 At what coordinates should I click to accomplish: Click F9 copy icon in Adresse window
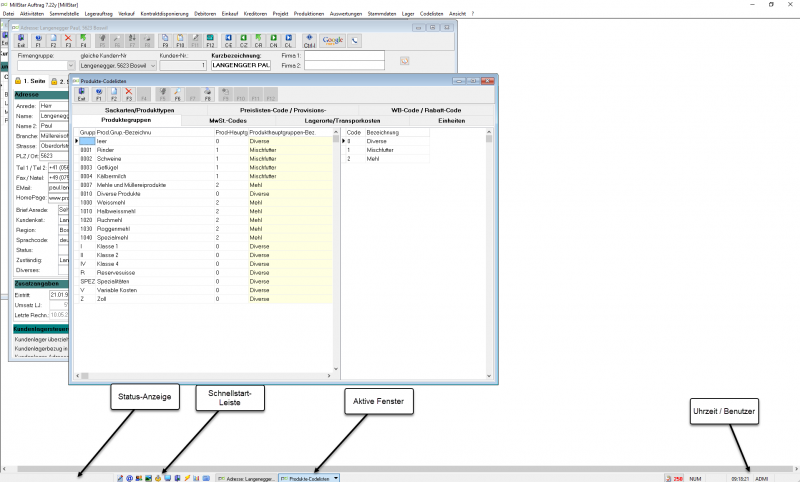tap(165, 41)
